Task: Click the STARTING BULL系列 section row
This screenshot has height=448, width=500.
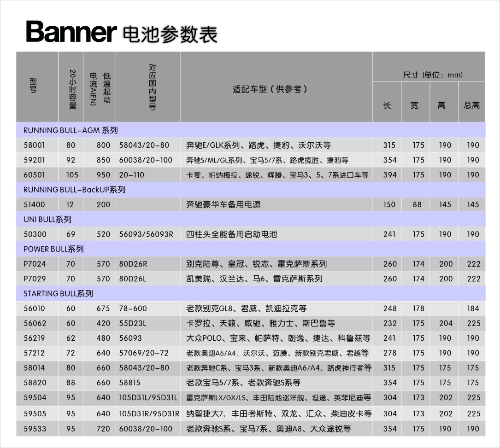Action: pos(58,293)
